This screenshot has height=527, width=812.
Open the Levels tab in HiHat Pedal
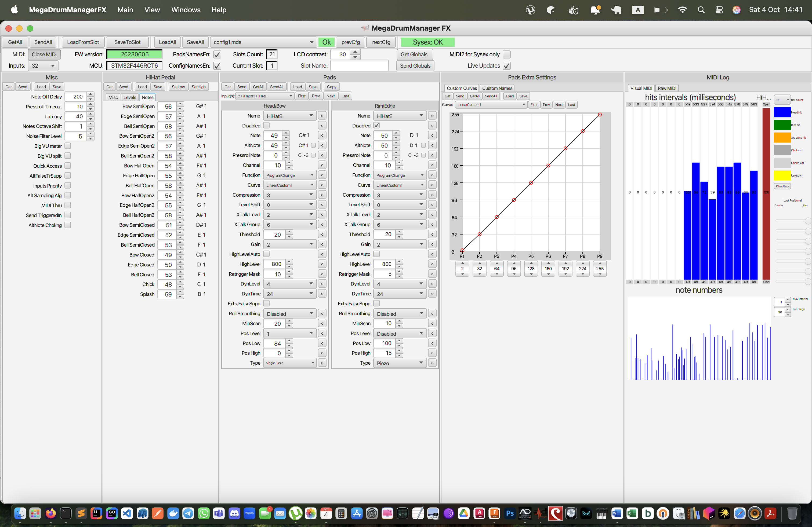pos(130,97)
